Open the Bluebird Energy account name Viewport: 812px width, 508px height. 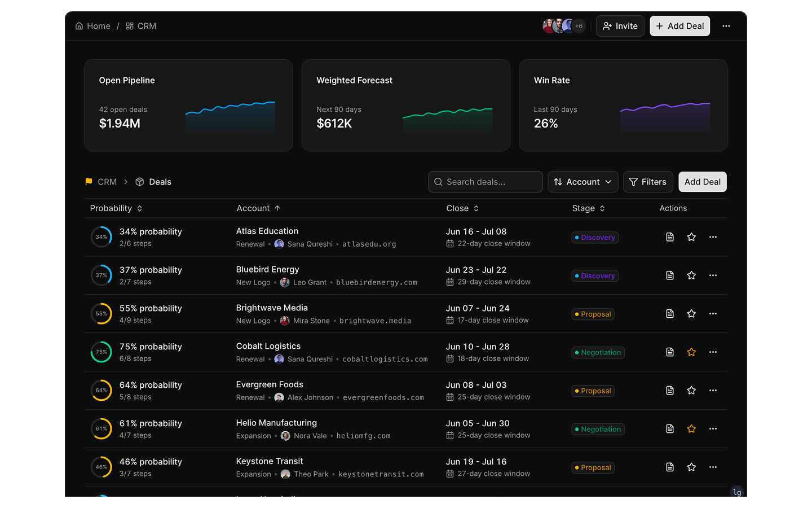(x=268, y=269)
